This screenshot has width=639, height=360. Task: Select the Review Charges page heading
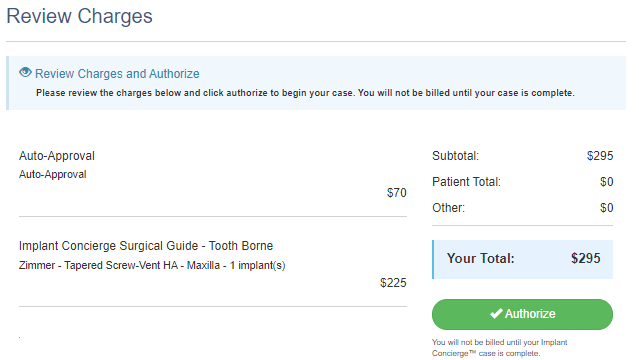[x=79, y=16]
